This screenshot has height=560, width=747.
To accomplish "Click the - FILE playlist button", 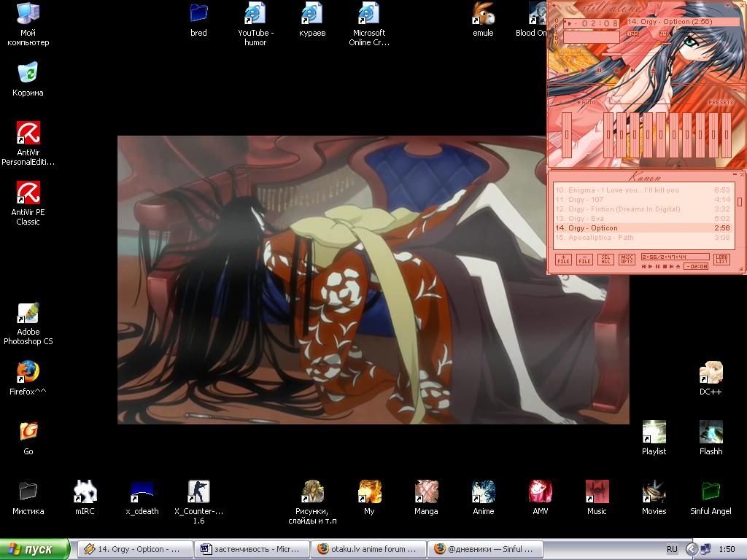I will tap(584, 259).
